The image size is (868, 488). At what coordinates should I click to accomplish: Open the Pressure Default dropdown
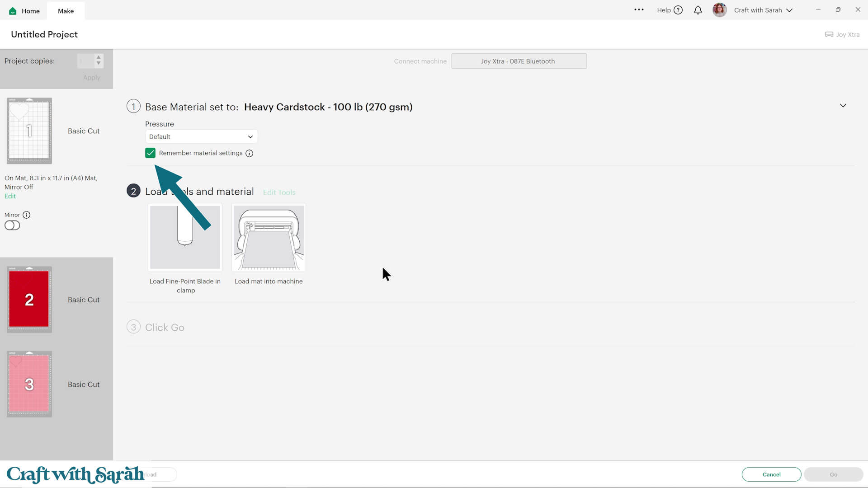pyautogui.click(x=201, y=136)
